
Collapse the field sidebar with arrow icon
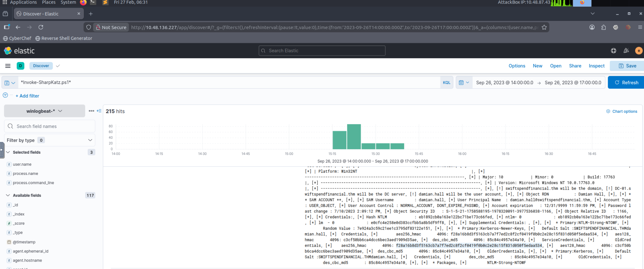click(99, 111)
